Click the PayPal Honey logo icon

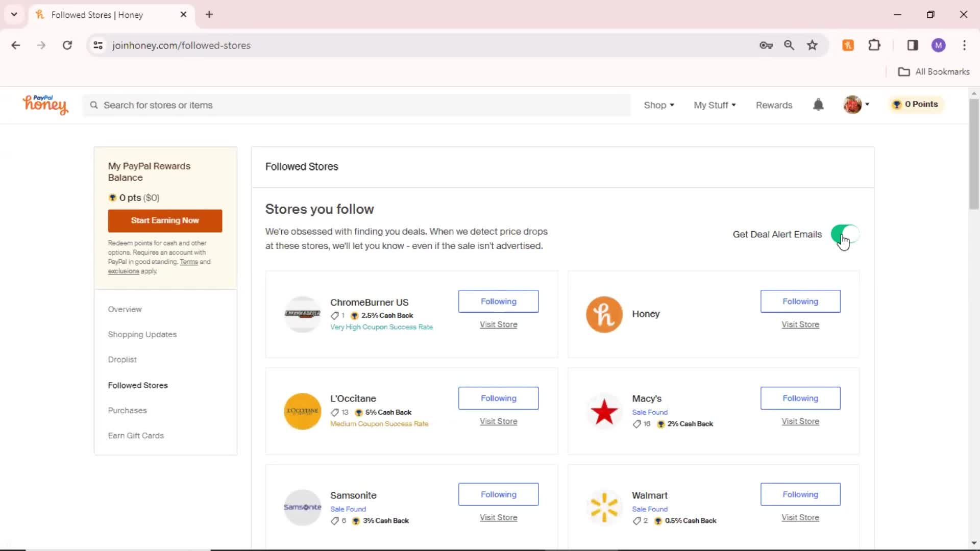tap(46, 104)
